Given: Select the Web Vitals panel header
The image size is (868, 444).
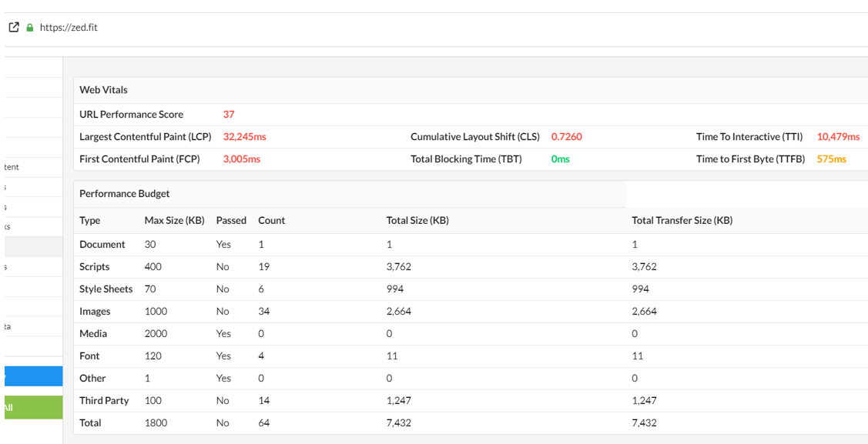Looking at the screenshot, I should coord(104,90).
